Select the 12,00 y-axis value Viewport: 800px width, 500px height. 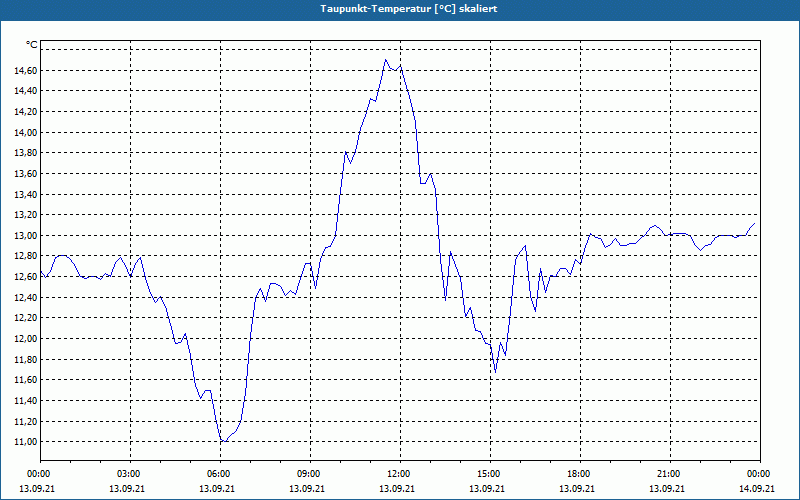[26, 338]
